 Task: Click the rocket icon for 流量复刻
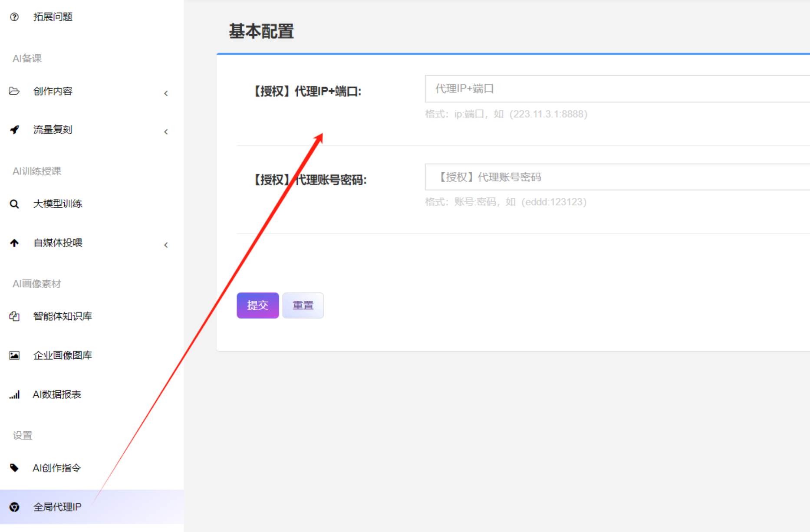click(14, 130)
